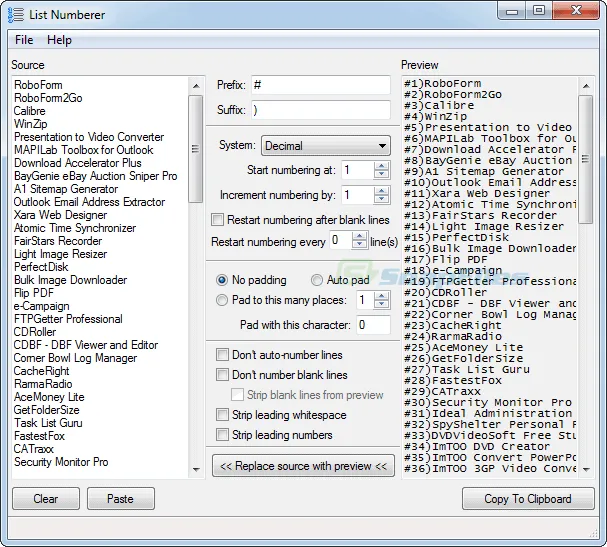Viewport: 607px width, 547px height.
Task: Click Preview scrollbar down arrow
Action: coord(586,470)
